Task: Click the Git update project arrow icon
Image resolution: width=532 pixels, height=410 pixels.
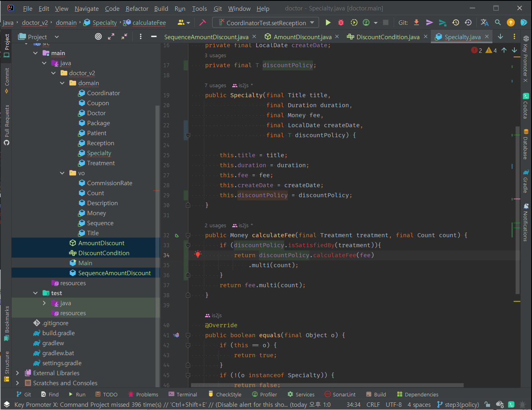Action: (416, 23)
